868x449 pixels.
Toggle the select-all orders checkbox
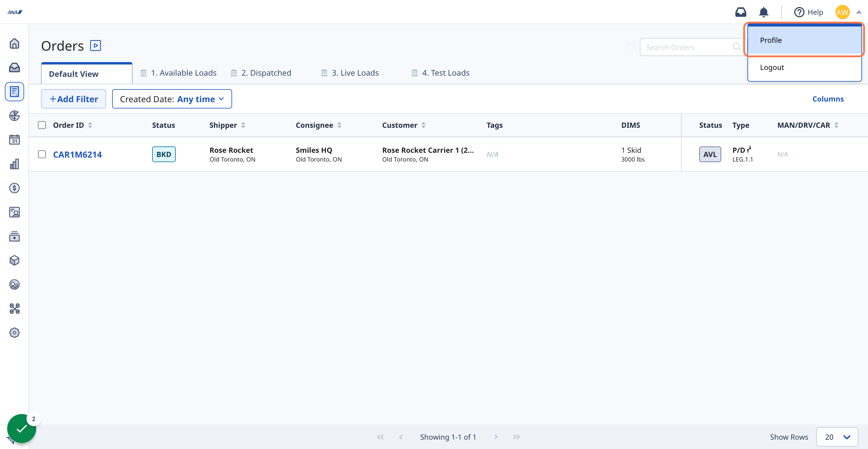pyautogui.click(x=42, y=125)
